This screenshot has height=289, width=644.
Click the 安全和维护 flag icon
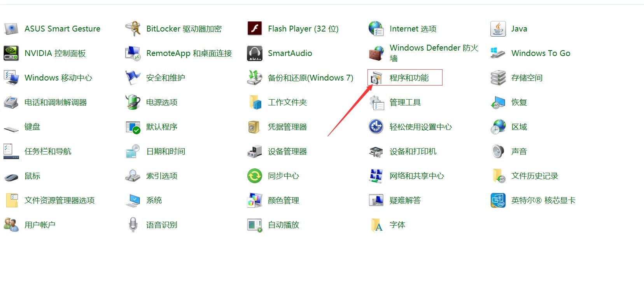click(x=133, y=78)
